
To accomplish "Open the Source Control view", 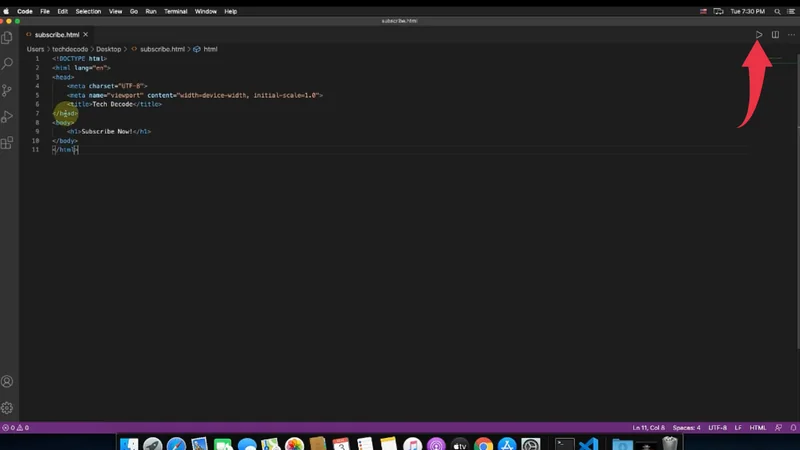I will pos(7,90).
